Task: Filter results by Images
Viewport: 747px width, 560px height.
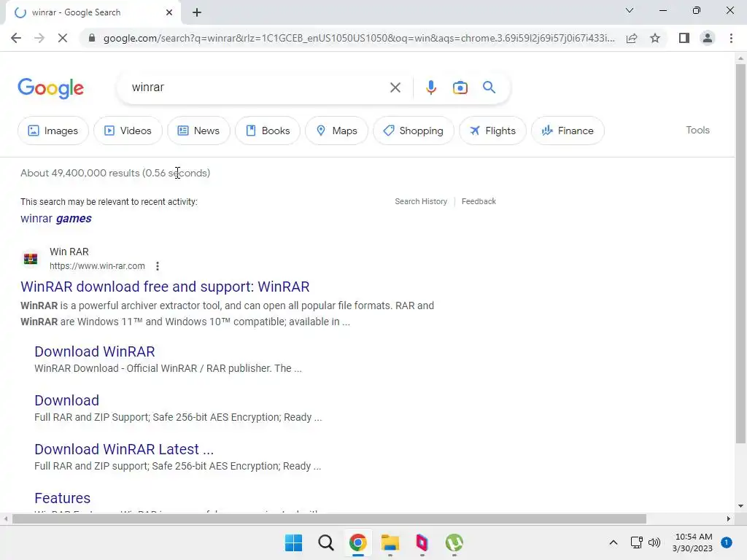Action: point(53,131)
